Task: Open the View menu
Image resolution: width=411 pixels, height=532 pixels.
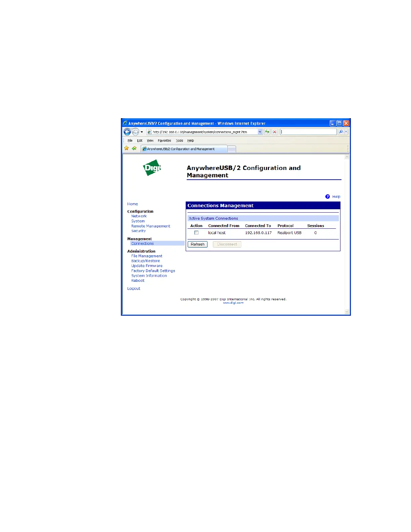Action: 150,141
